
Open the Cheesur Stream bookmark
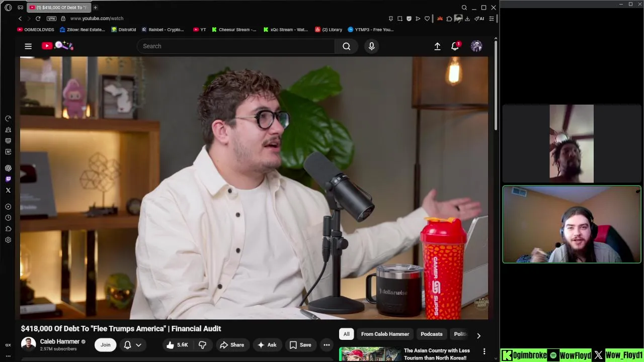pos(234,30)
